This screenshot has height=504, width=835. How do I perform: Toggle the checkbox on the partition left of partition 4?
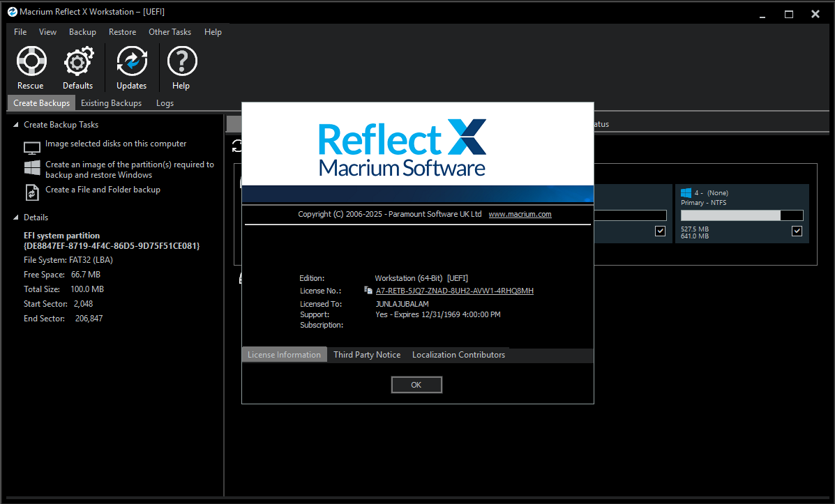(x=660, y=231)
